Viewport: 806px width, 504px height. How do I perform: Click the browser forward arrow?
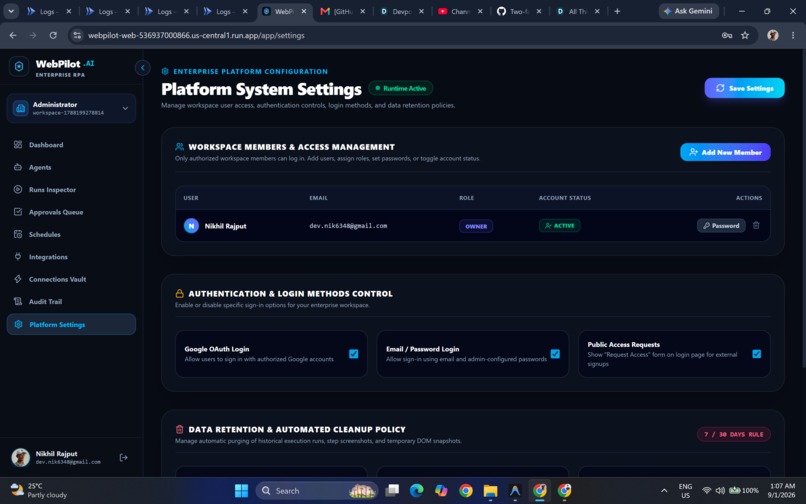tap(33, 35)
